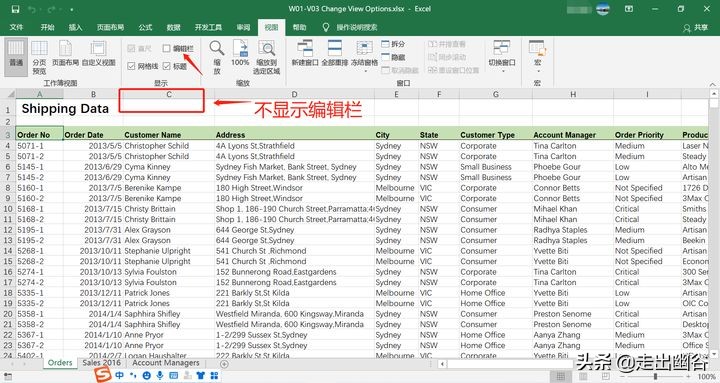Add a new sheet with plus icon
The image size is (720, 383).
click(x=224, y=364)
